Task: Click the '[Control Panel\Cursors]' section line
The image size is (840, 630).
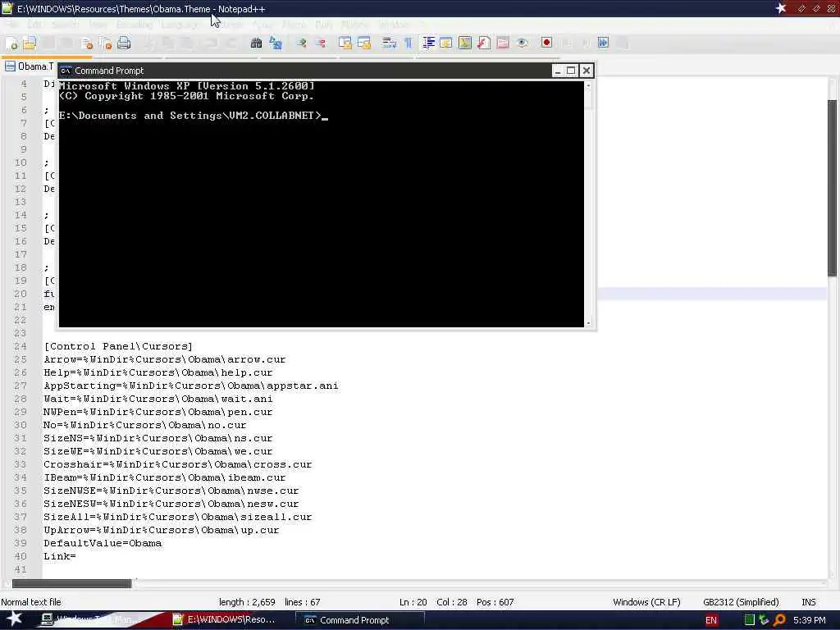Action: 118,347
